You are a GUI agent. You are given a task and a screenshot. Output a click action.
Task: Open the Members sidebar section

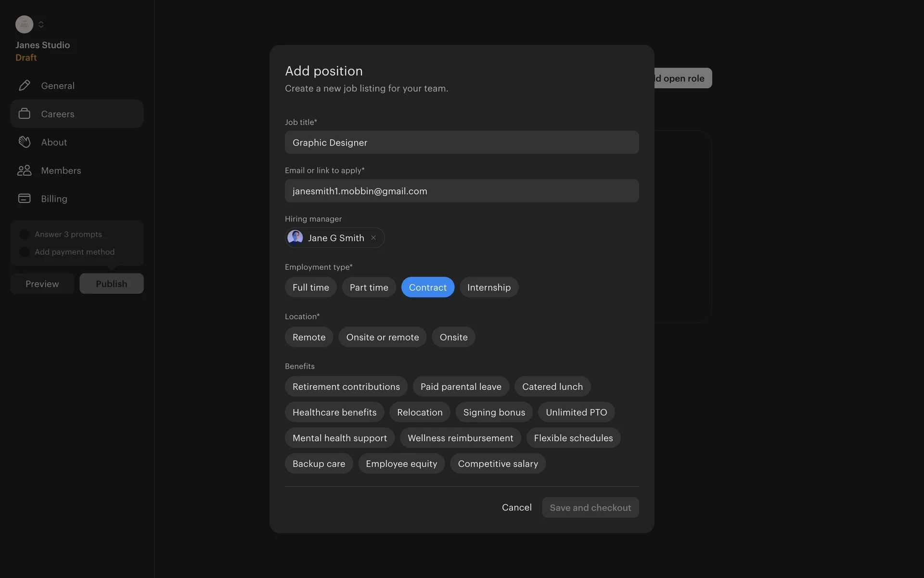[61, 171]
